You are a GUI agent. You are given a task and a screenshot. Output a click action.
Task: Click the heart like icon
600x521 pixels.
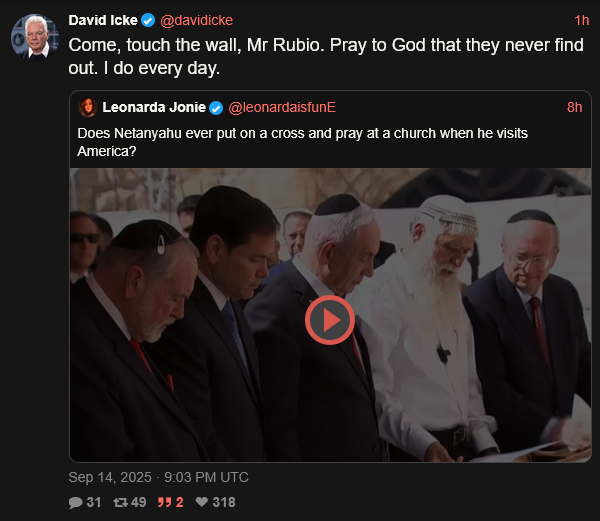click(x=202, y=502)
